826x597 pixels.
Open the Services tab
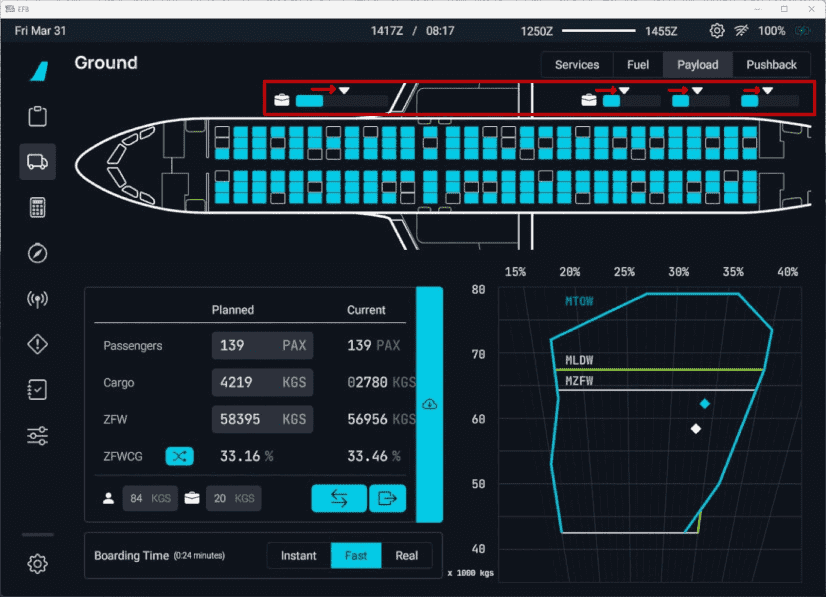pyautogui.click(x=577, y=65)
